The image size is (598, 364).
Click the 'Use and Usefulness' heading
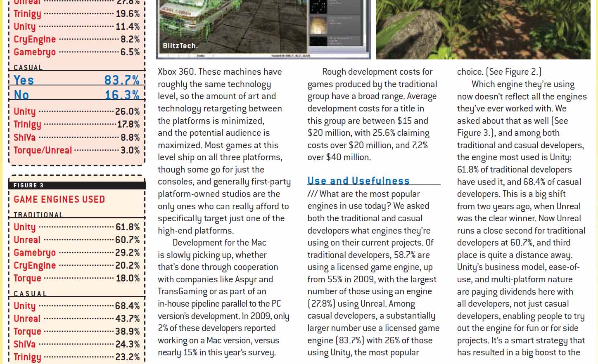tap(358, 181)
